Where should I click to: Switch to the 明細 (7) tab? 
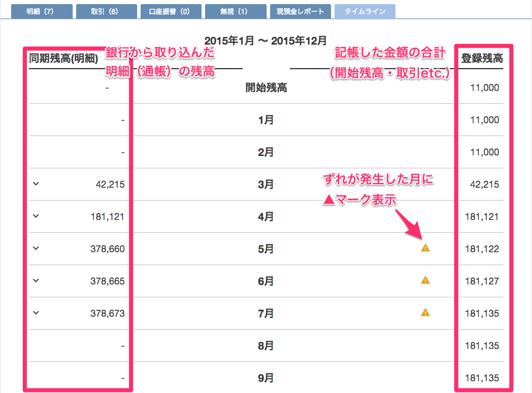[41, 11]
